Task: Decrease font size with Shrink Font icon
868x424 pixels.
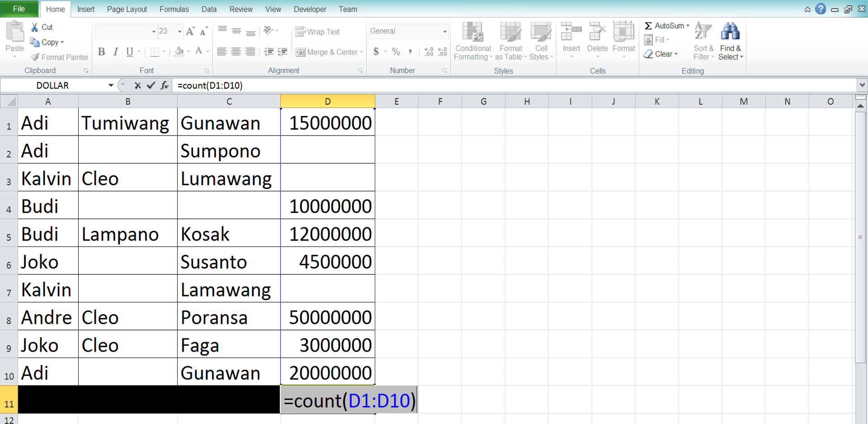Action: click(204, 31)
